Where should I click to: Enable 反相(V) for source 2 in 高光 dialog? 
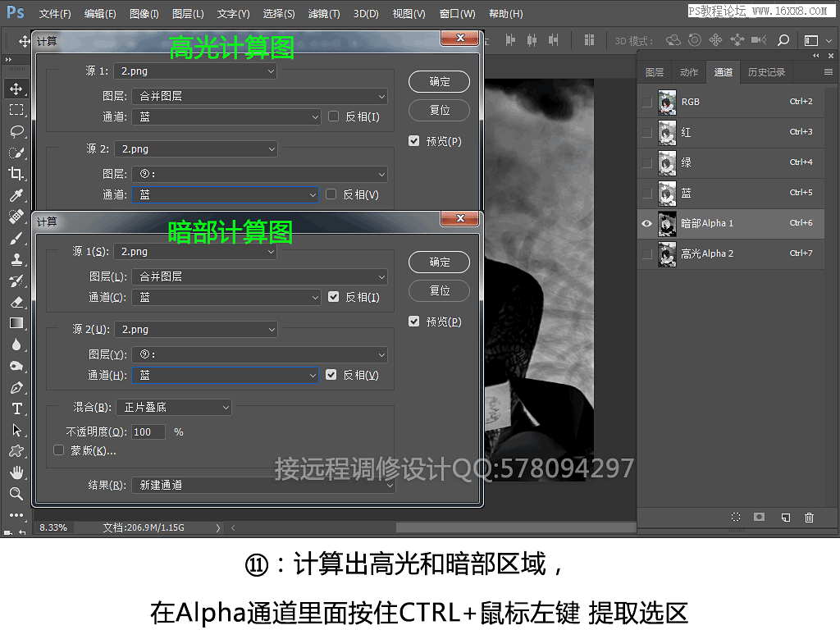(331, 194)
